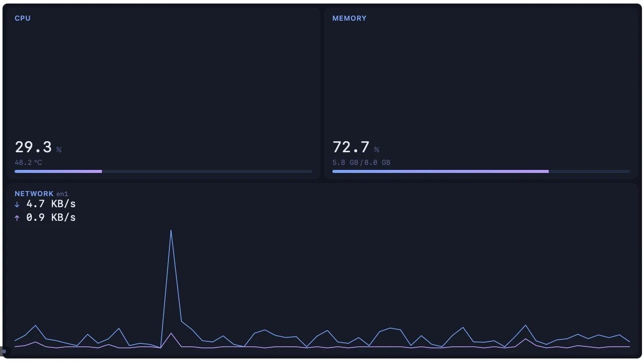
Task: Click the en1 network interface label
Action: tap(62, 194)
